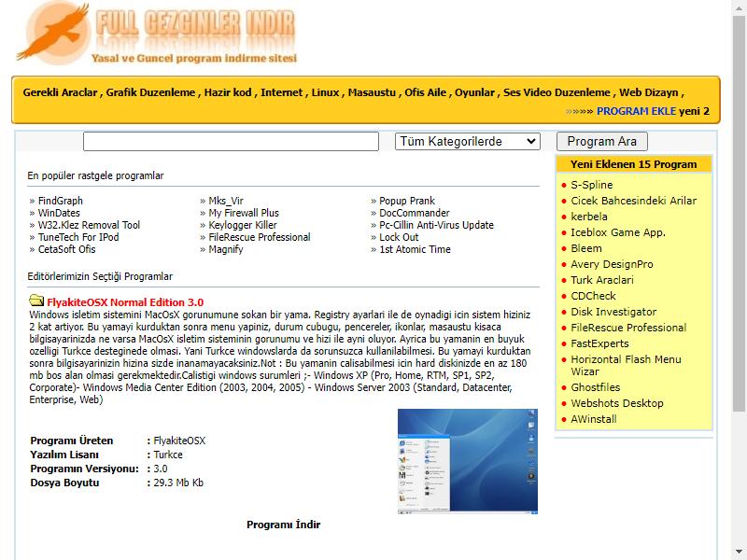Open My Firewall Plus link
This screenshot has width=747, height=560.
click(x=244, y=213)
